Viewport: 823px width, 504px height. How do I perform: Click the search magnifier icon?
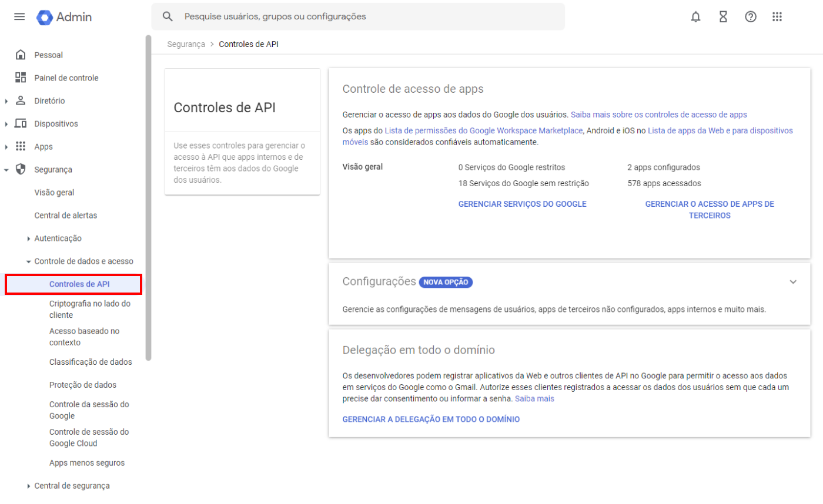(168, 16)
